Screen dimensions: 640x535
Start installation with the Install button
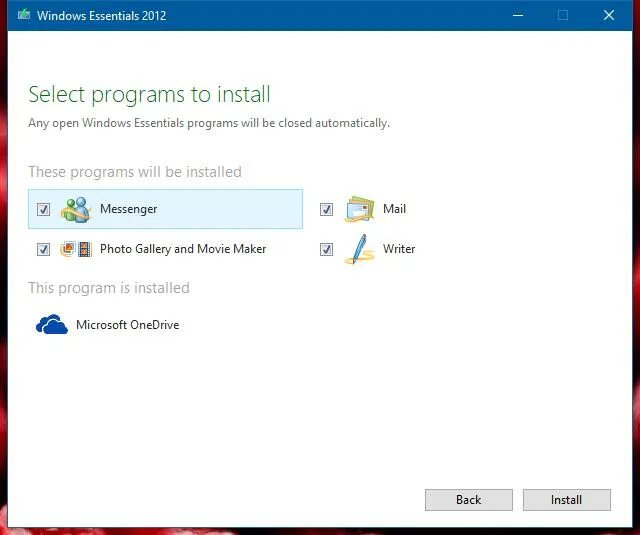click(567, 500)
